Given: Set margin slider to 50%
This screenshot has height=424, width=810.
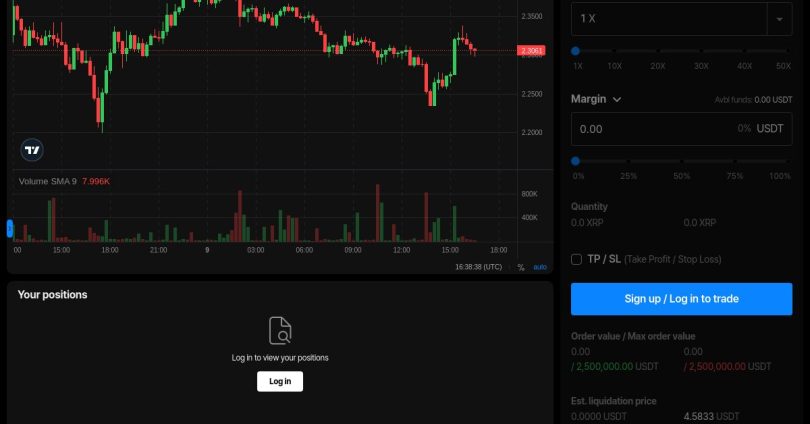Looking at the screenshot, I should pyautogui.click(x=682, y=161).
